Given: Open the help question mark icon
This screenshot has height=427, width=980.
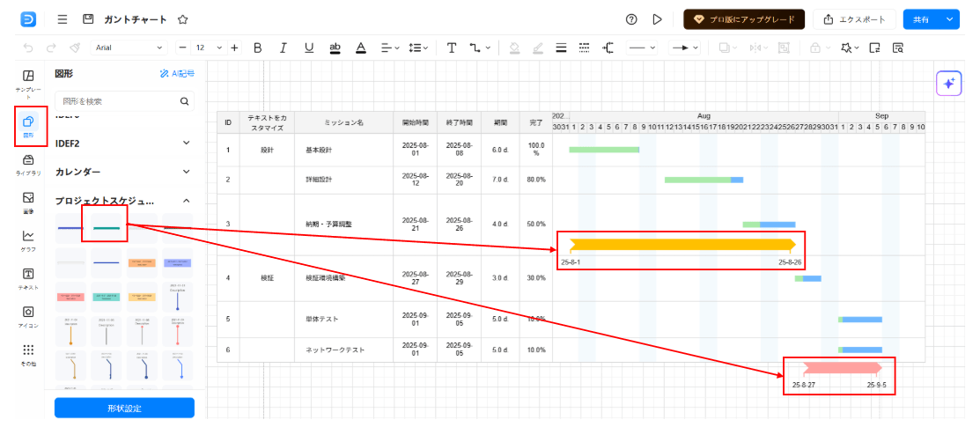Looking at the screenshot, I should coord(631,19).
